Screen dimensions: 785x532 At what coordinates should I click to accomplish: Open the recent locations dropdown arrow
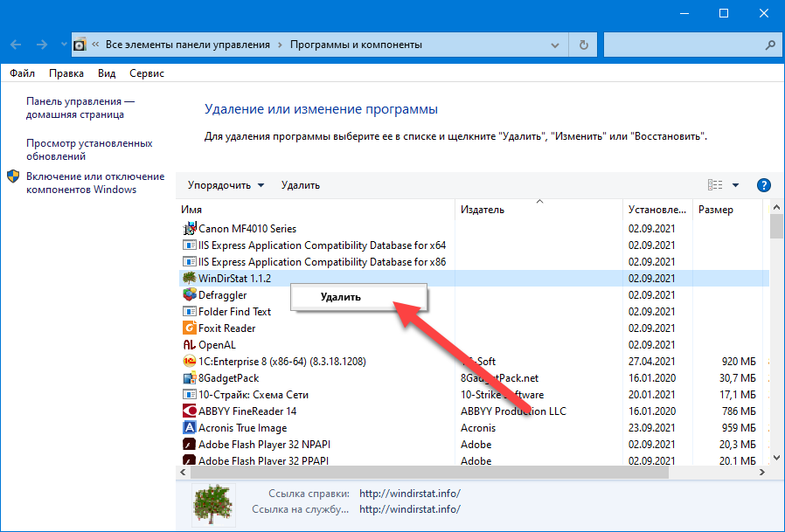pos(64,45)
